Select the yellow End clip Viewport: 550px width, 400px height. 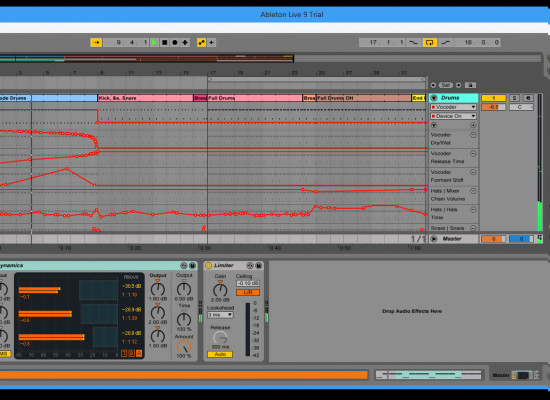tap(418, 98)
